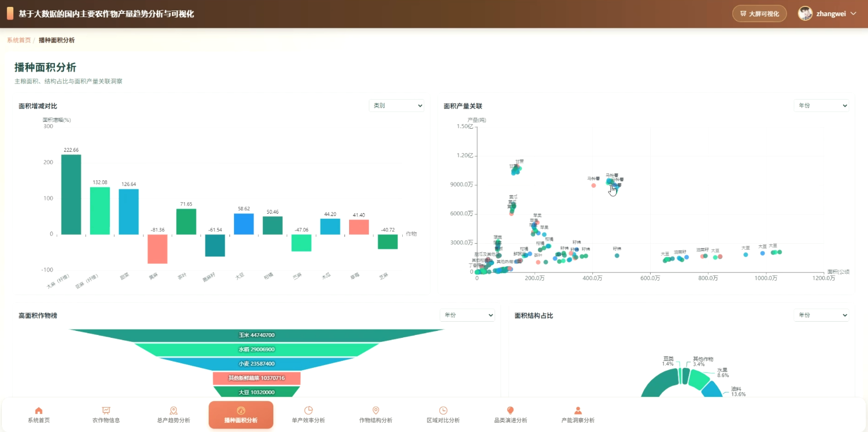868x432 pixels.
Task: Select the negative bar at -81.36
Action: click(x=157, y=249)
